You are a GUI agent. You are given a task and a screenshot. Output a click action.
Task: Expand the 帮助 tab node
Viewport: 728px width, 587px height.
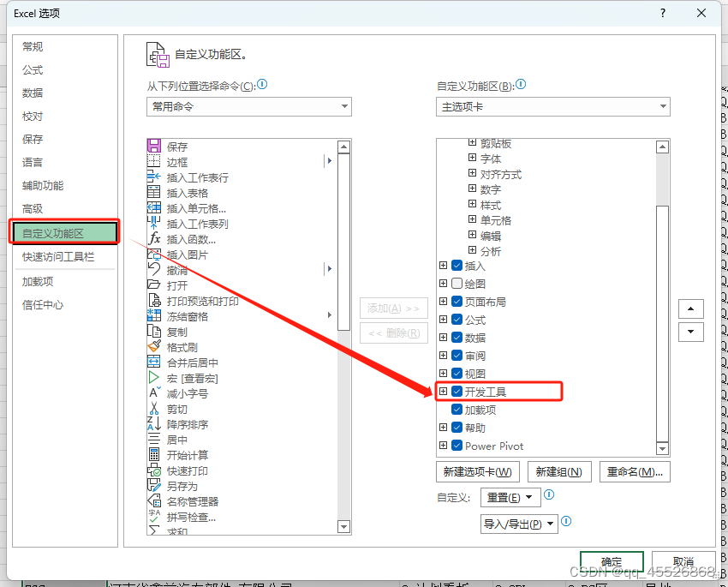[444, 428]
